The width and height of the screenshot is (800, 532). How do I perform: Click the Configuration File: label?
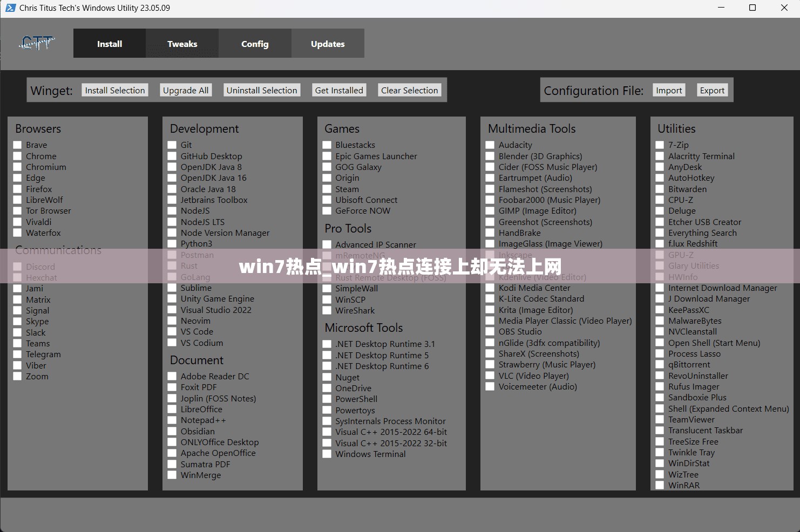coord(594,91)
